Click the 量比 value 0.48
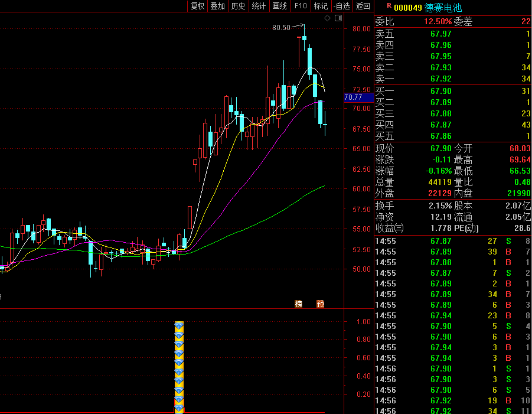Screen dimensions: 532x414 click(x=523, y=182)
